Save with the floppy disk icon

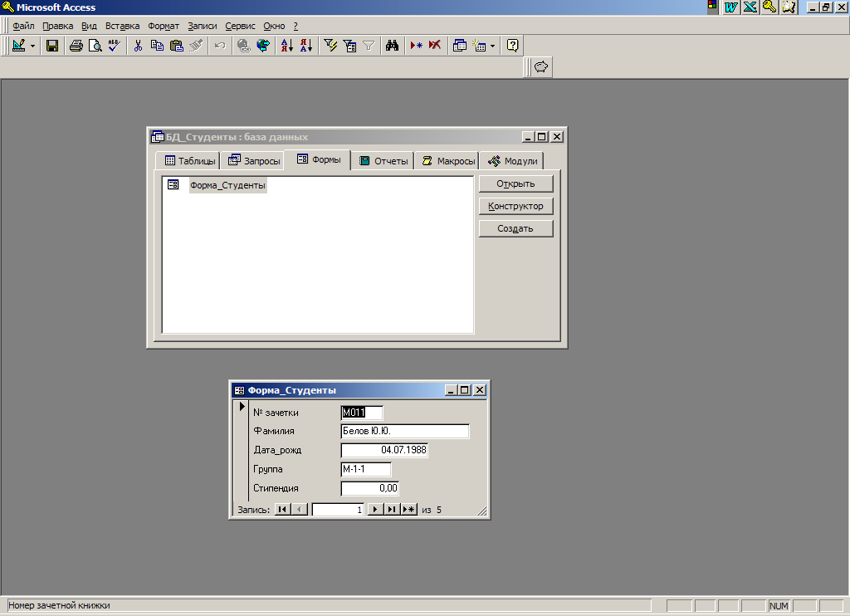click(52, 46)
